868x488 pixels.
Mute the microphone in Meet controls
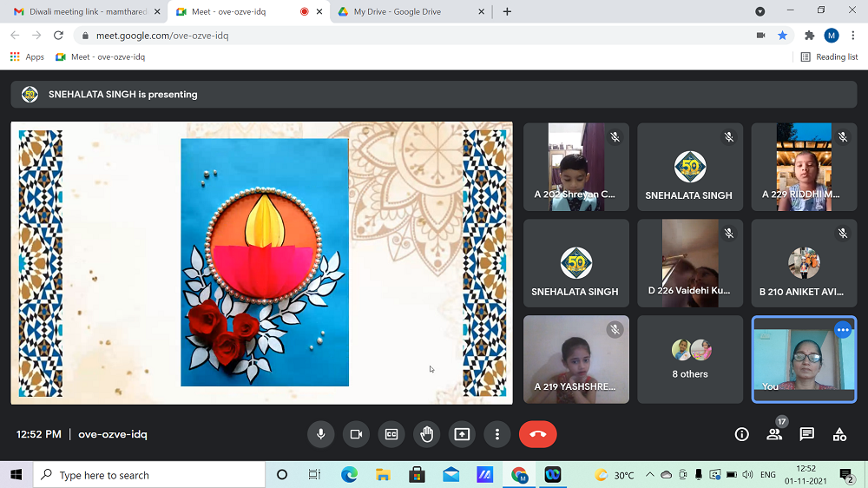(320, 434)
